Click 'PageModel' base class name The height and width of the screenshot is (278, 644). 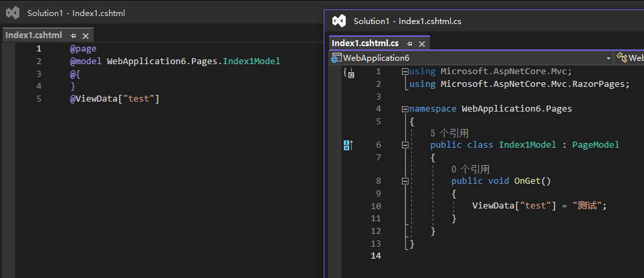click(596, 144)
